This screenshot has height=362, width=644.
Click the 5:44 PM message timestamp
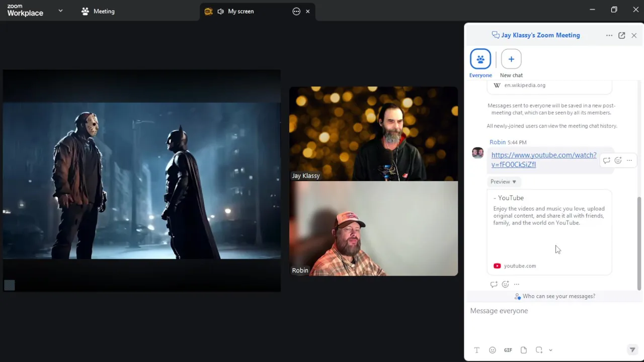517,142
